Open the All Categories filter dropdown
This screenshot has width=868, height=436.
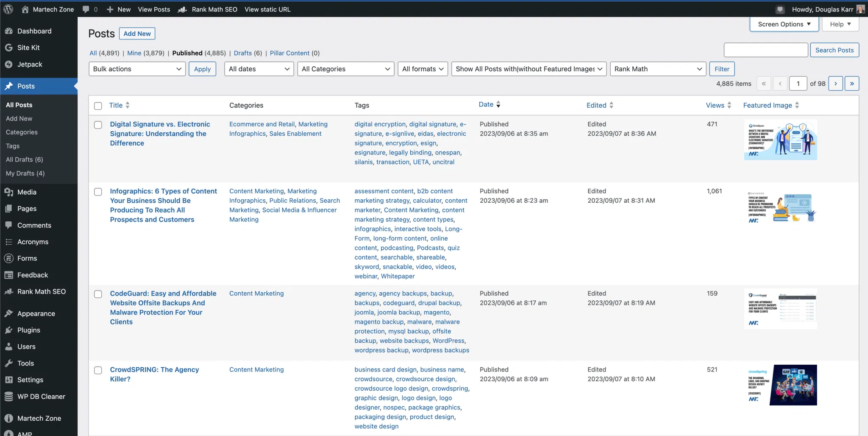click(346, 69)
